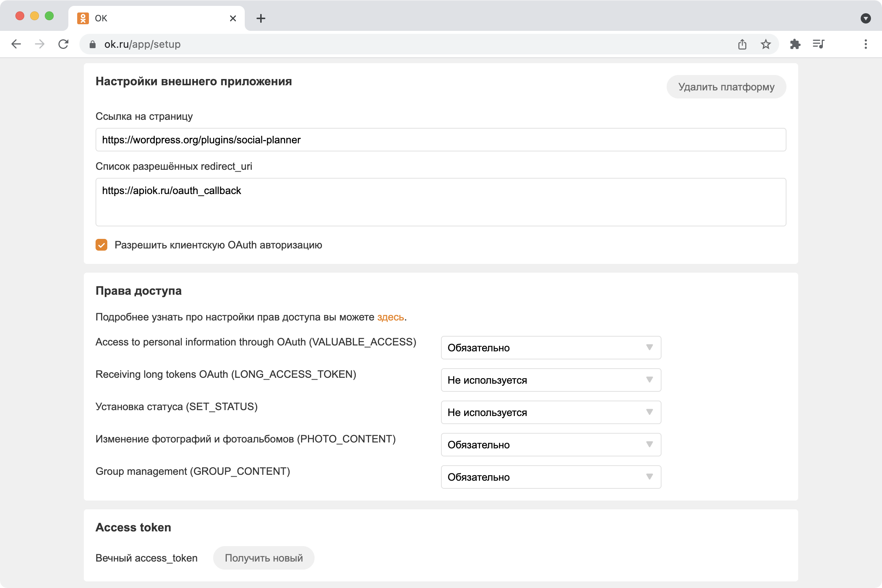Click the Access to personal information label
Viewport: 882px width, 588px height.
(x=256, y=342)
